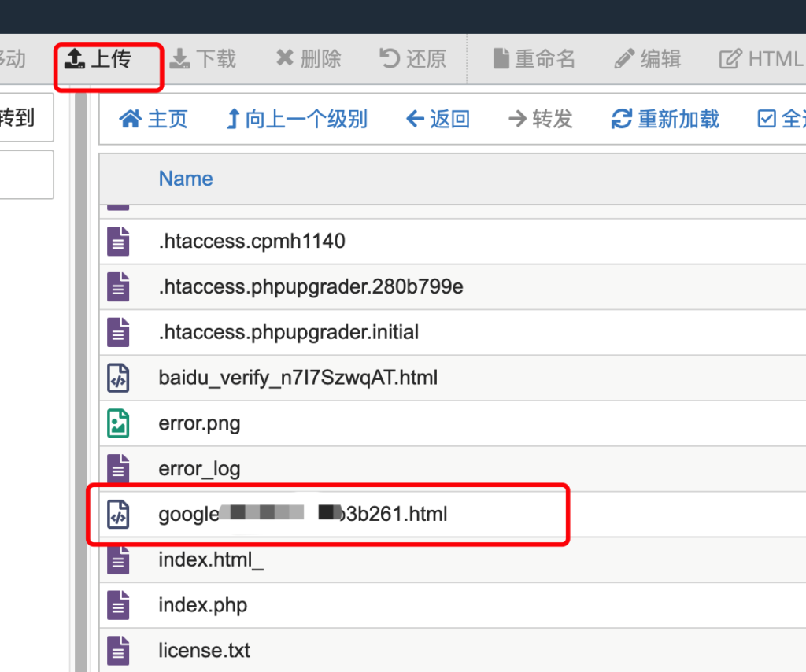Select the baidu_verify_n7I7SzwqAT.html file name
This screenshot has width=806, height=672.
pyautogui.click(x=298, y=378)
